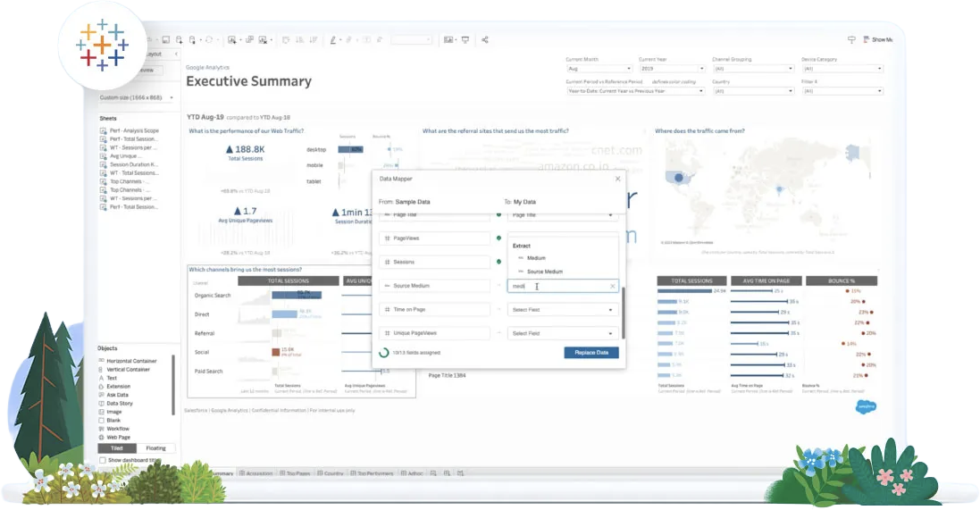Open the Device Category filter dropdown
Image resolution: width=980 pixels, height=510 pixels.
pos(842,69)
